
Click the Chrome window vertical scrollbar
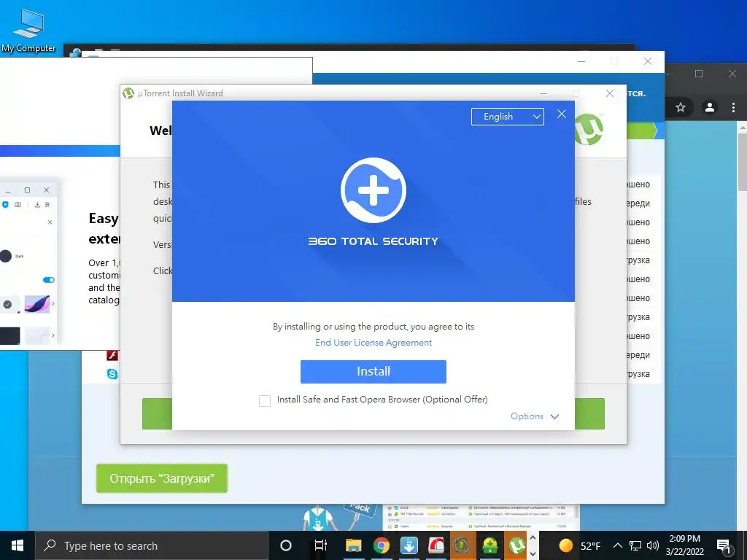click(742, 162)
